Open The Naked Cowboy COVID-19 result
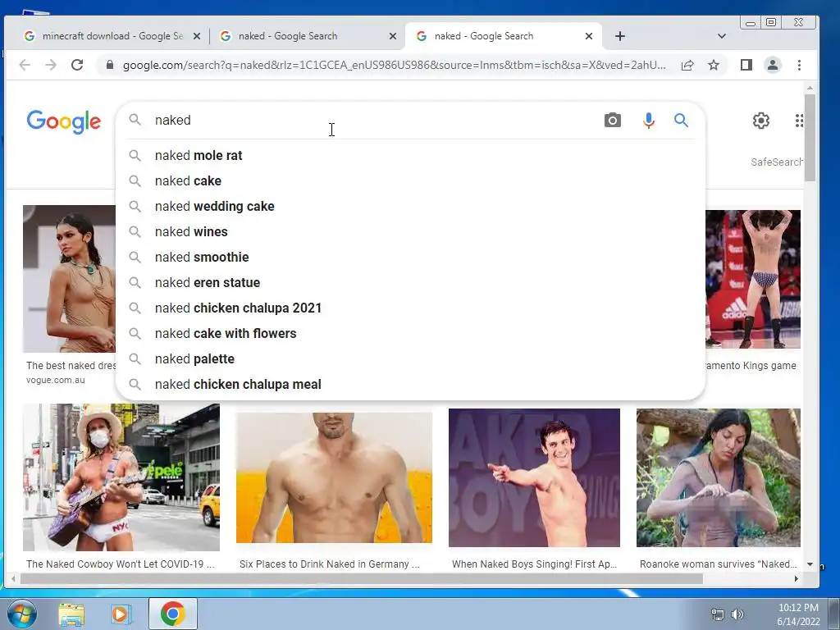Viewport: 840px width, 630px height. coord(121,564)
